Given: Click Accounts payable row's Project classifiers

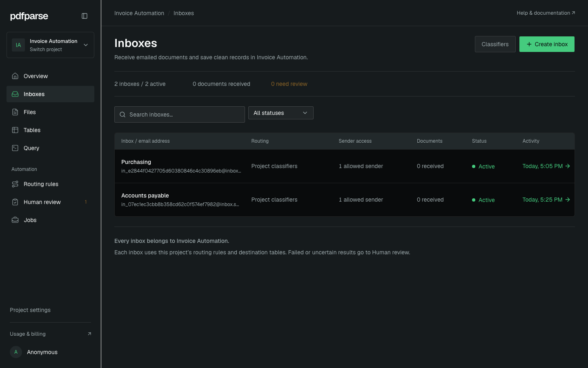Looking at the screenshot, I should [274, 200].
